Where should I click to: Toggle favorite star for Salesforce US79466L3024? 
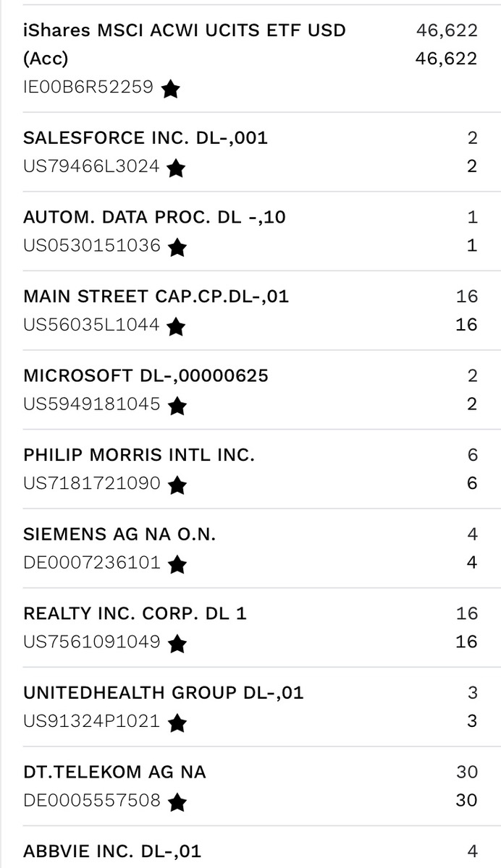pyautogui.click(x=176, y=169)
